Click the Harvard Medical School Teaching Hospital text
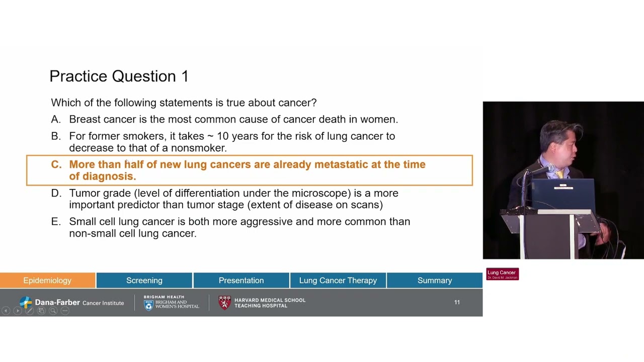 point(270,303)
